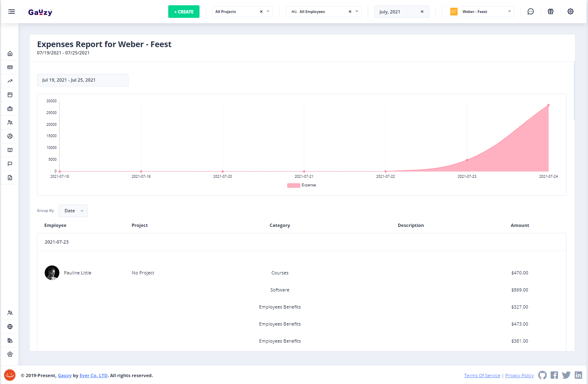Image resolution: width=588 pixels, height=384 pixels.
Task: Open the home dashboard sidebar icon
Action: (10, 54)
